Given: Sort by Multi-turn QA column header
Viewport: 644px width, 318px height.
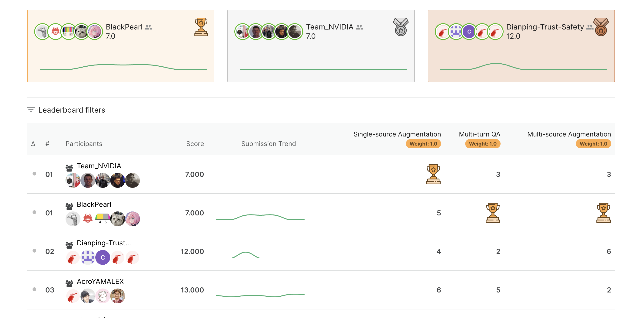Looking at the screenshot, I should (479, 134).
